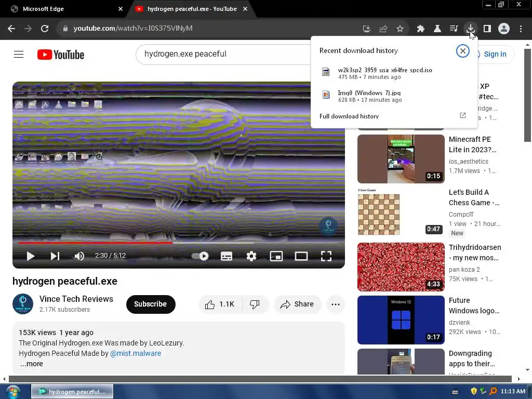Open the extensions puzzle icon
Viewport: 532px width, 399px height.
[421, 29]
